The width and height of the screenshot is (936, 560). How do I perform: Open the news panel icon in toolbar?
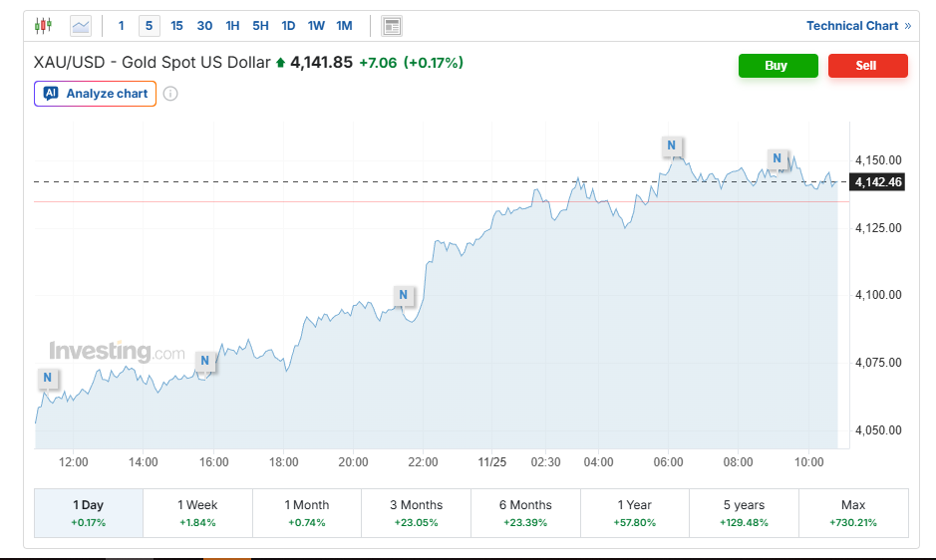392,26
